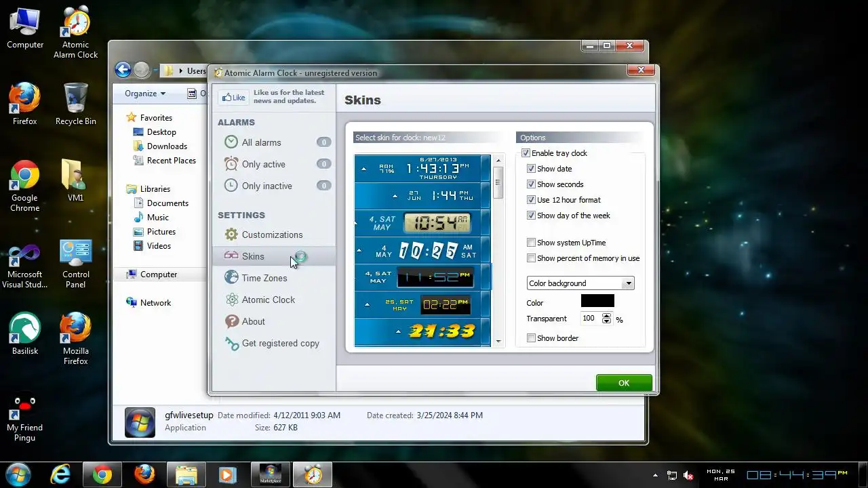Open Color background dropdown
Viewport: 868px width, 488px height.
pos(580,283)
